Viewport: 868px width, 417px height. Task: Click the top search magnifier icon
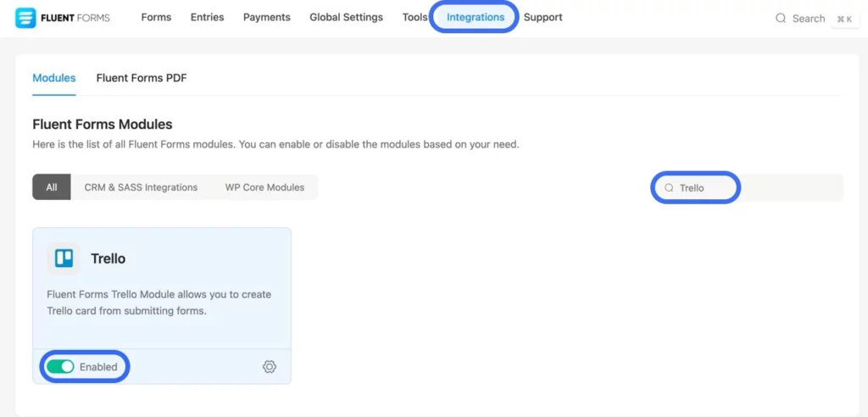pos(781,19)
